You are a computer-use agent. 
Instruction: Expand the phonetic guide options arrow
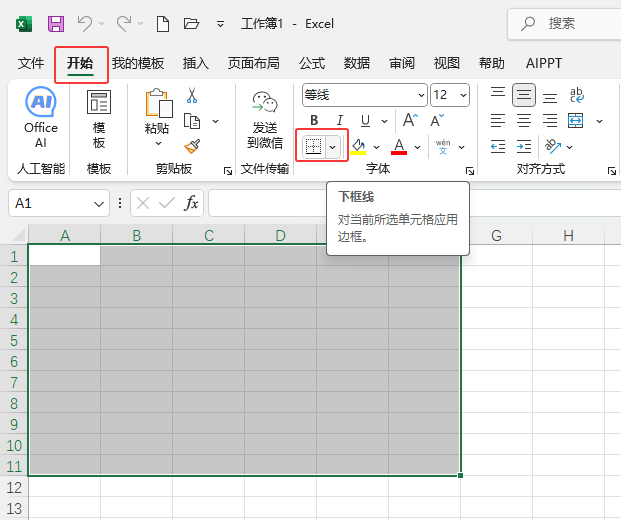coord(461,147)
